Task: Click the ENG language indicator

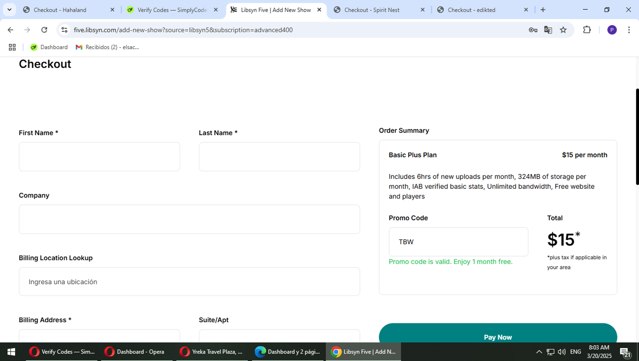Action: (575, 352)
